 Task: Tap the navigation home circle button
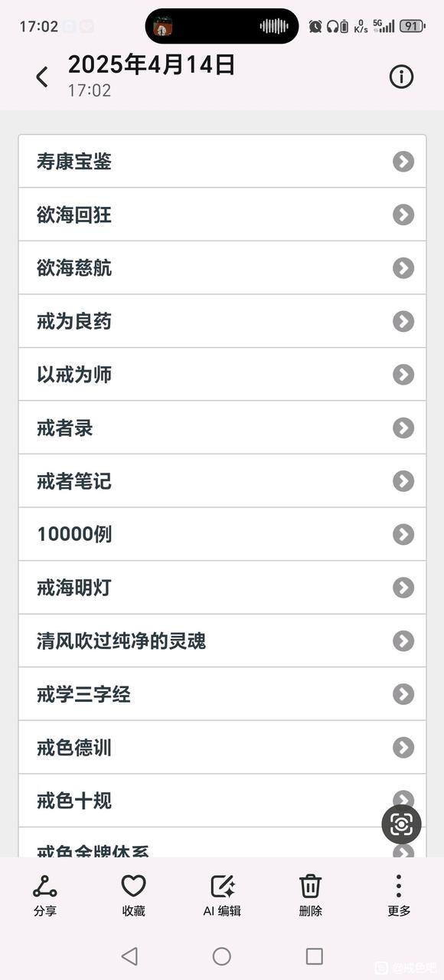tap(221, 957)
